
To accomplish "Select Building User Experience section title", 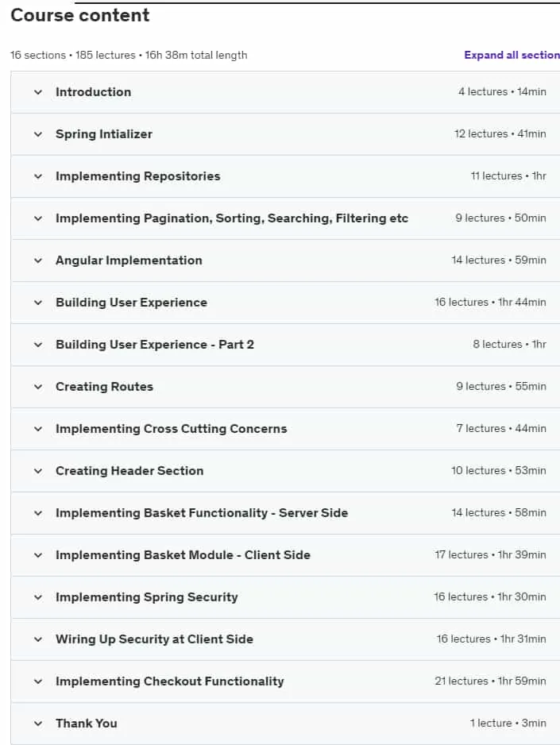I will 132,303.
